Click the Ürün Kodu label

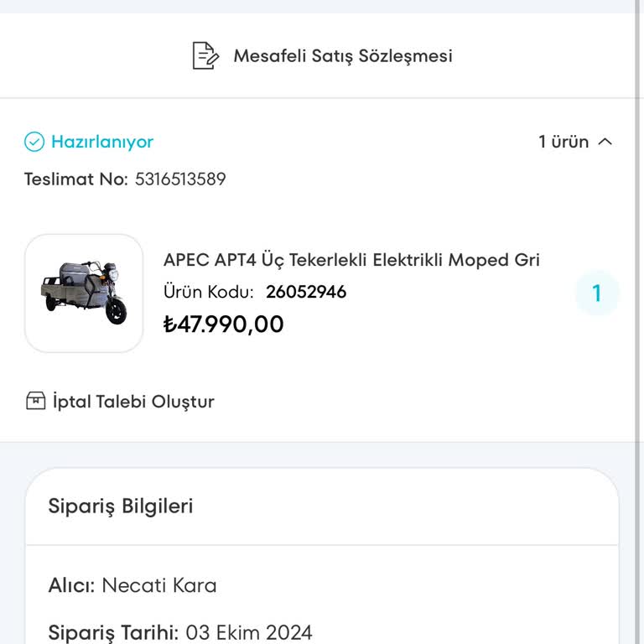click(x=209, y=292)
